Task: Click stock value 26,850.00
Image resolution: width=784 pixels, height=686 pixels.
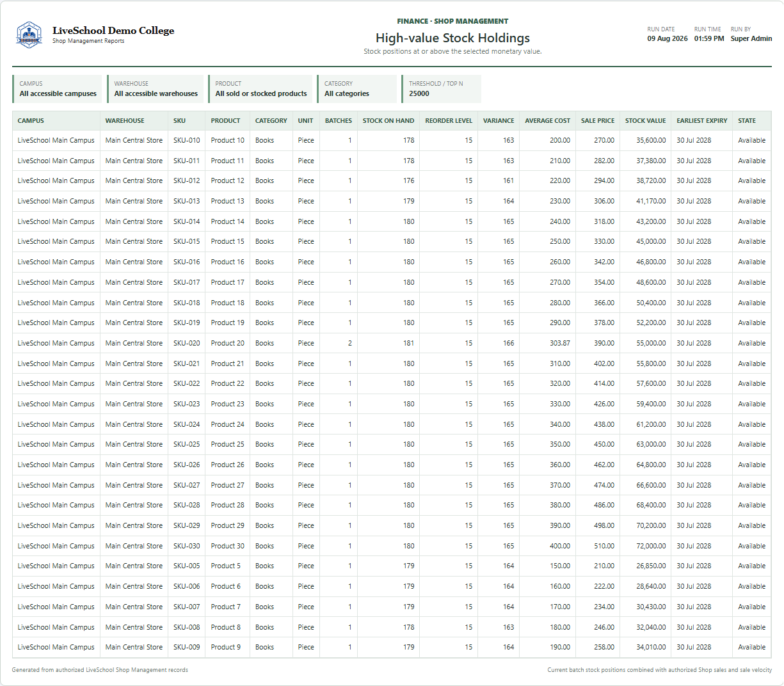Action: tap(651, 566)
